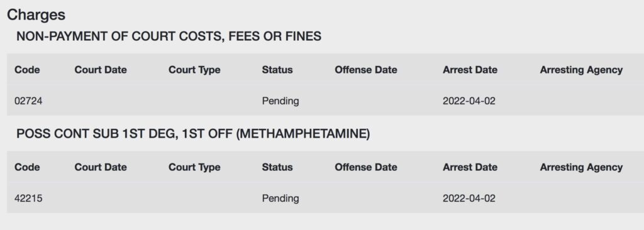Click the Charges section heading
The width and height of the screenshot is (644, 230).
36,15
